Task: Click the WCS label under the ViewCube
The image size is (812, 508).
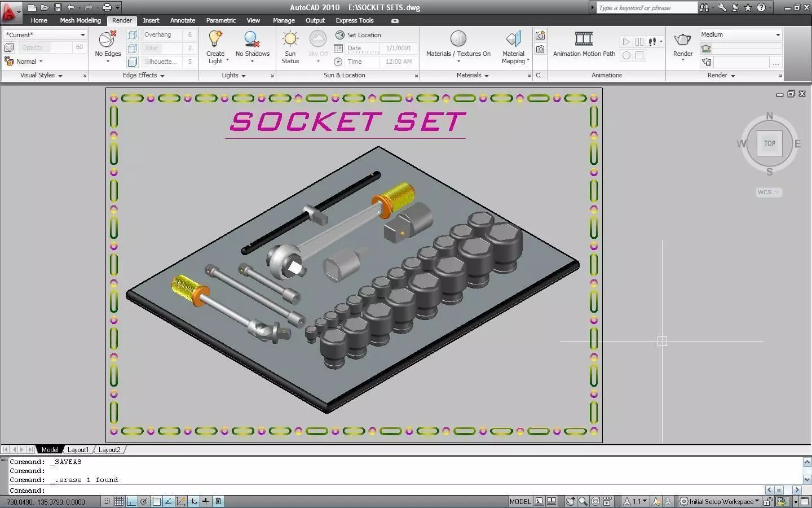Action: tap(768, 192)
